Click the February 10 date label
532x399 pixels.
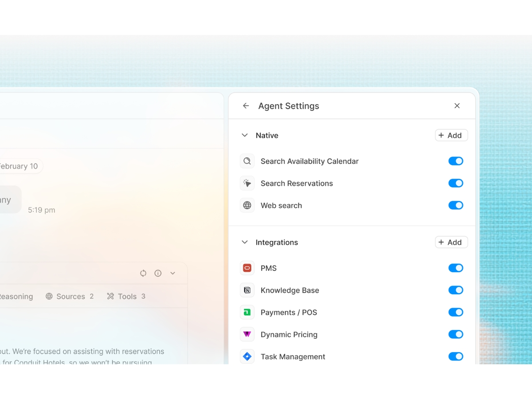pyautogui.click(x=19, y=166)
